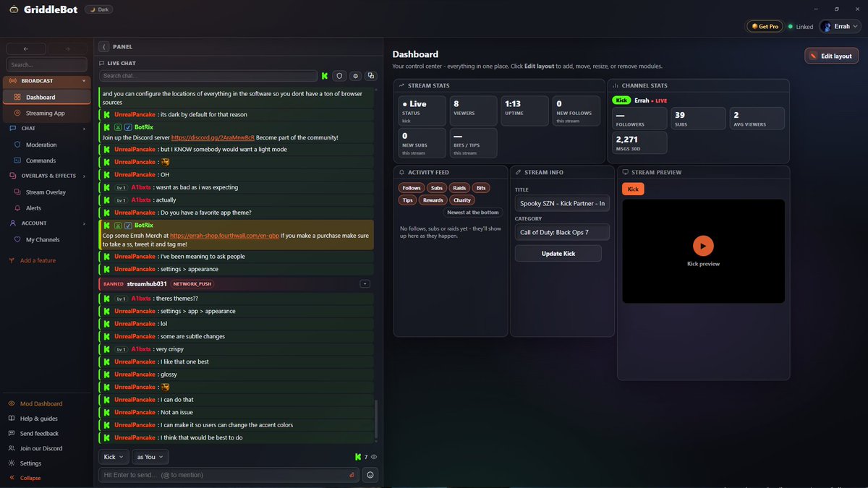This screenshot has width=868, height=488.
Task: Click the Edit layout button
Action: [831, 56]
